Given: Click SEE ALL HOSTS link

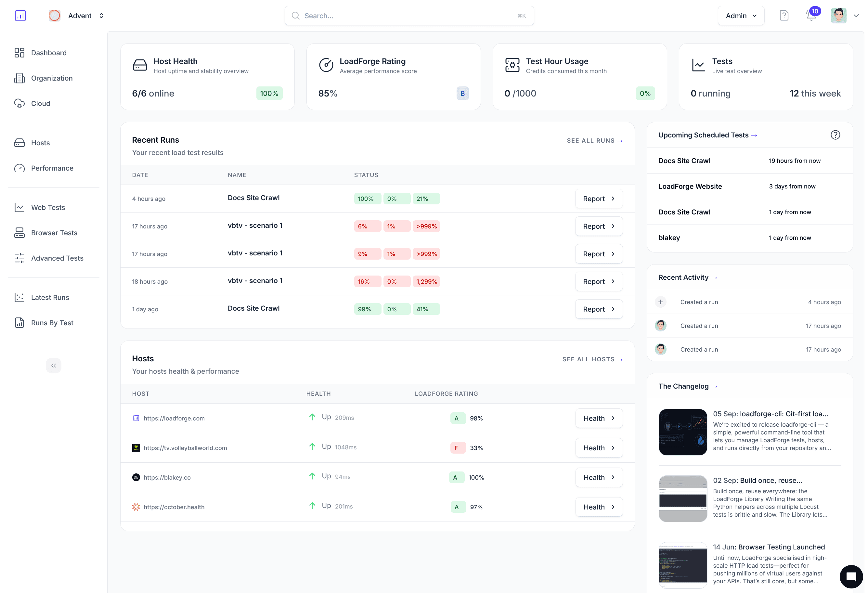Looking at the screenshot, I should (x=592, y=359).
